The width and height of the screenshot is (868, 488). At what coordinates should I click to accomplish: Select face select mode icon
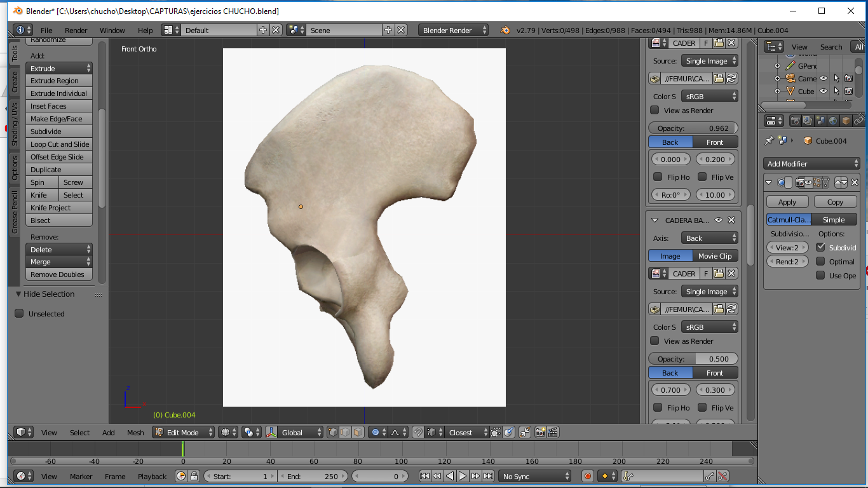[358, 433]
